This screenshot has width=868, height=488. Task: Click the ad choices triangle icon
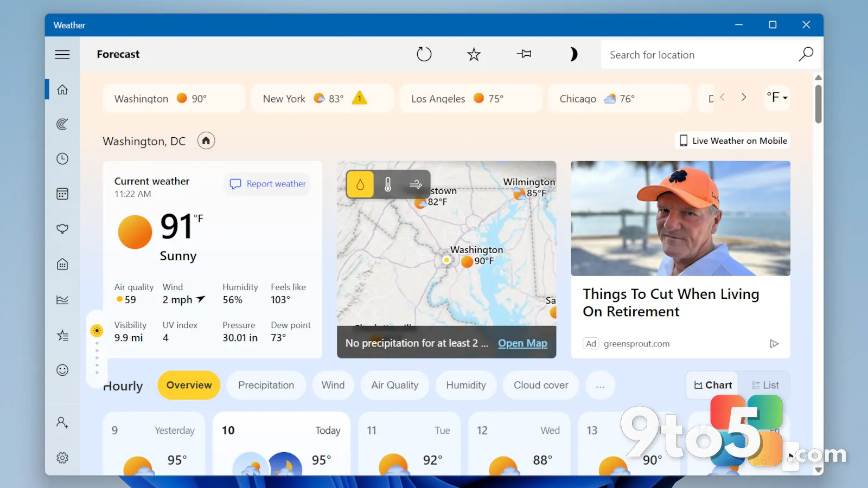(774, 344)
